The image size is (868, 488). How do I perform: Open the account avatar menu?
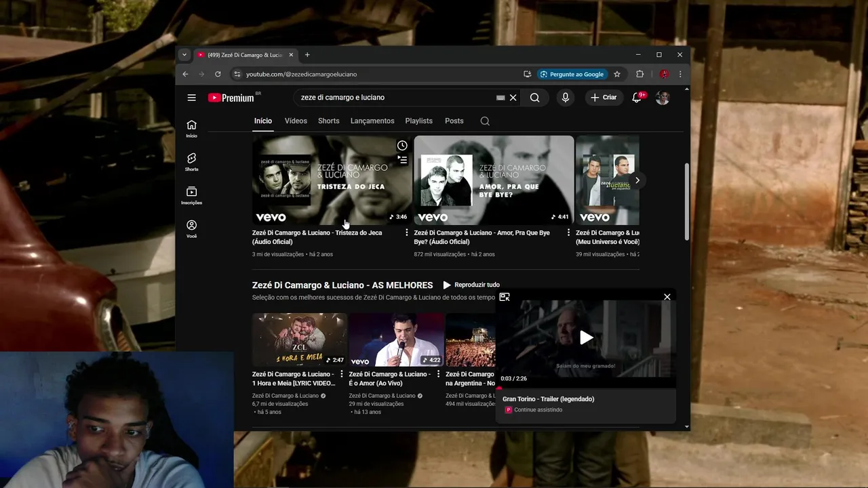(x=663, y=98)
